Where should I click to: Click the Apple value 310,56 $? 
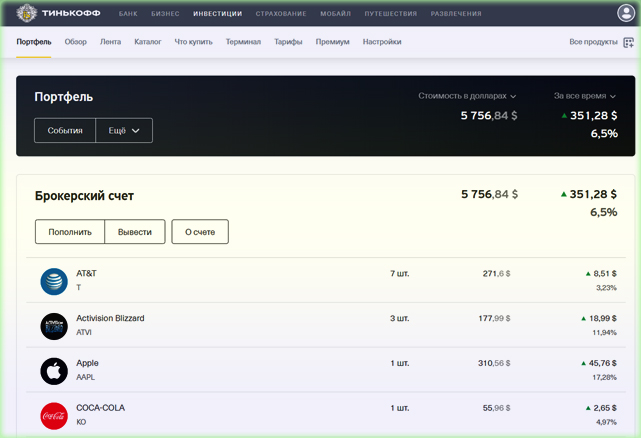click(x=494, y=363)
